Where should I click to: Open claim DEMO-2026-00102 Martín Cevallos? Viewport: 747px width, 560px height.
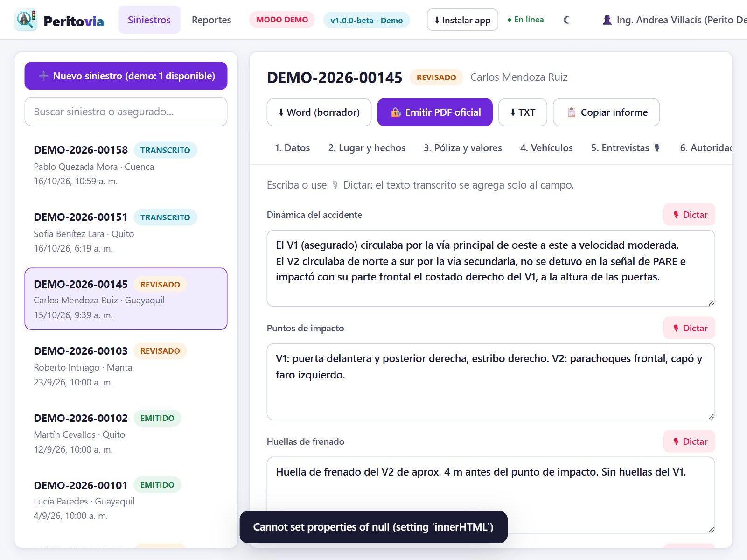[x=126, y=433]
